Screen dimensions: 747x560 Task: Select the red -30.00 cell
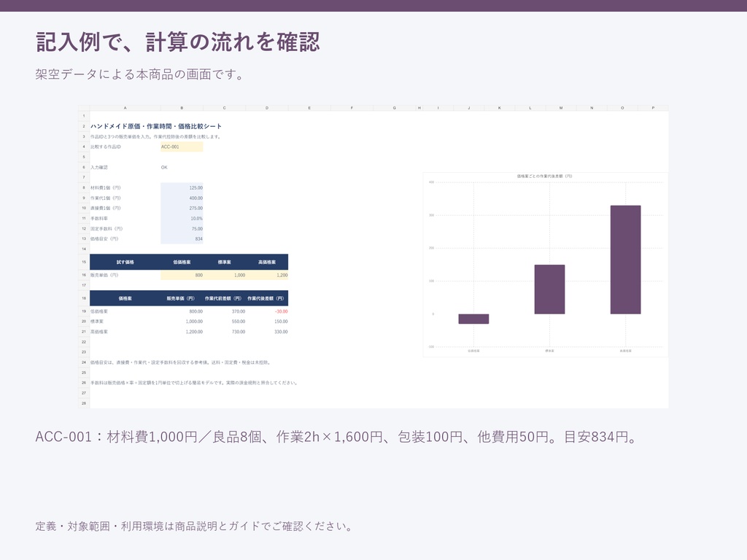pos(267,311)
